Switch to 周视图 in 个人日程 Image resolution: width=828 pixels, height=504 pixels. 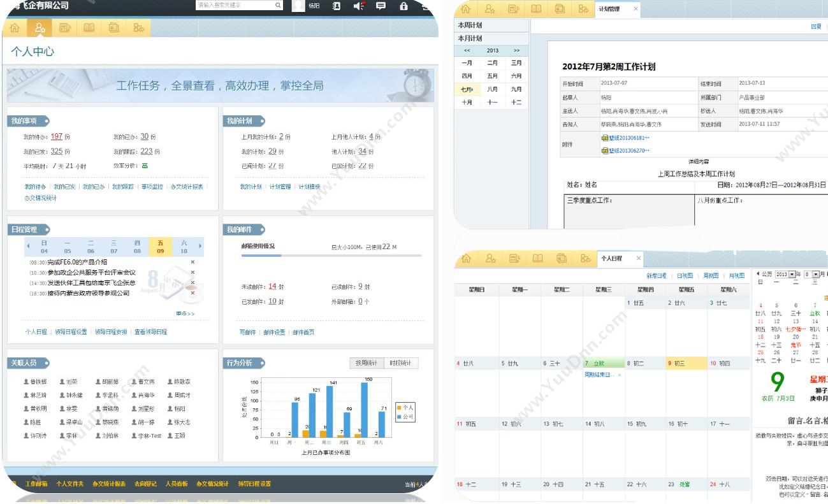tap(711, 276)
